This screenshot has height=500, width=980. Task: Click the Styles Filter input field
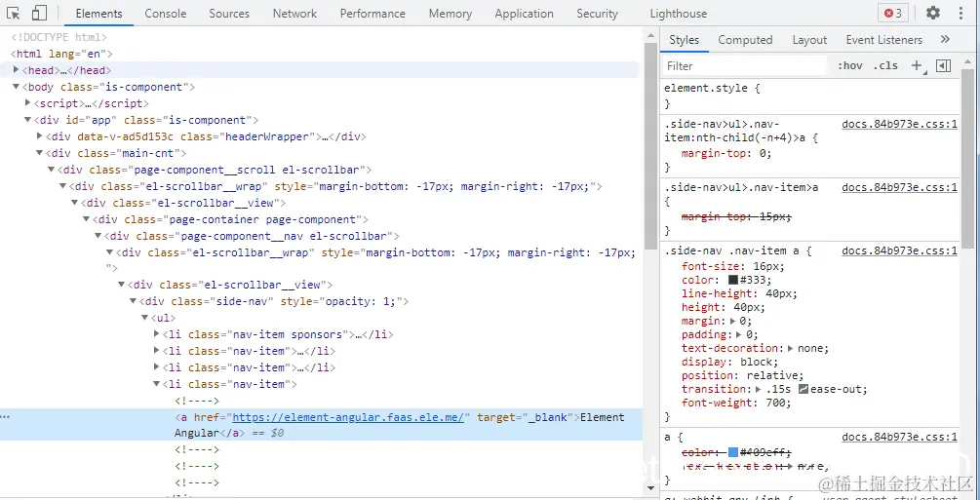pyautogui.click(x=746, y=65)
